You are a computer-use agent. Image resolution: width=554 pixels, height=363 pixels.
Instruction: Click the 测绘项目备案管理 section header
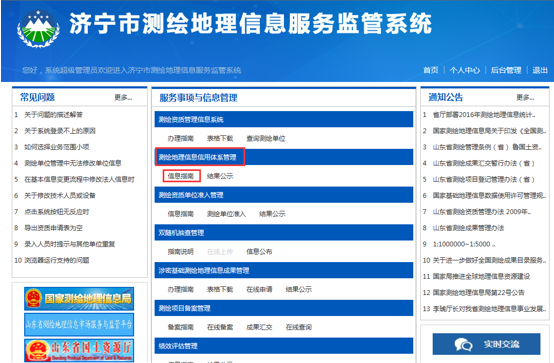[284, 308]
